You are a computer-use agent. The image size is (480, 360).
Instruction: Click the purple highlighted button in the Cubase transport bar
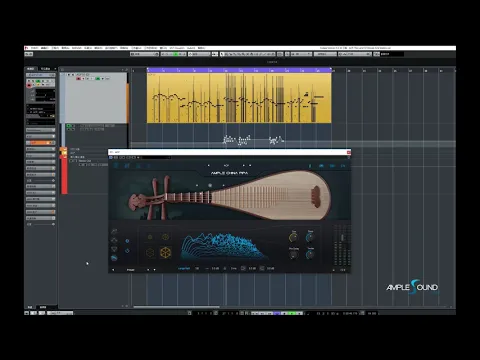coord(277,313)
